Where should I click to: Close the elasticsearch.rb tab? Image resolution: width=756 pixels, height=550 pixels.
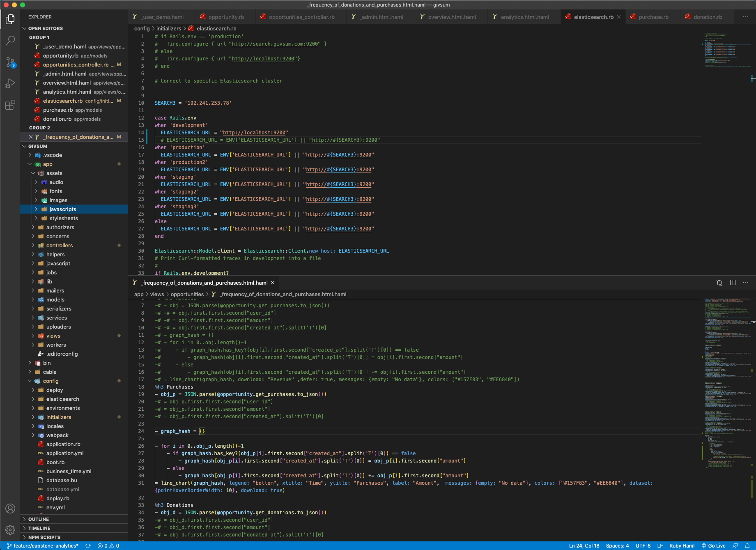coord(619,17)
